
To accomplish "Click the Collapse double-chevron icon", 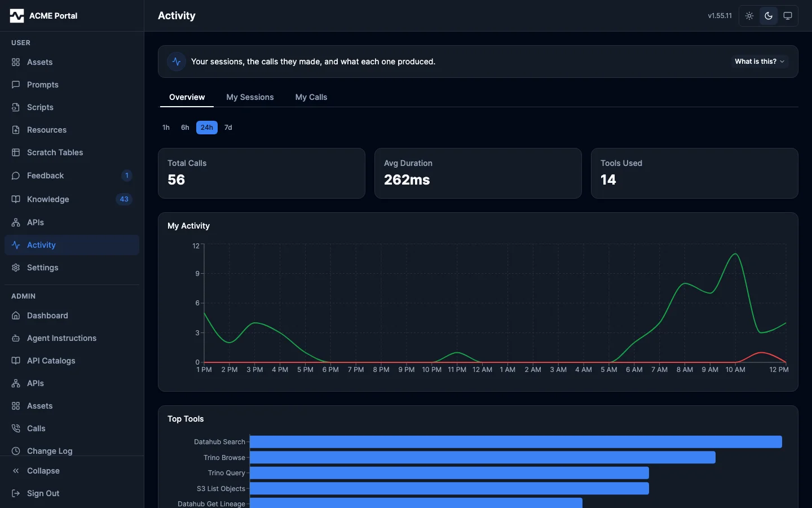I will [x=16, y=471].
